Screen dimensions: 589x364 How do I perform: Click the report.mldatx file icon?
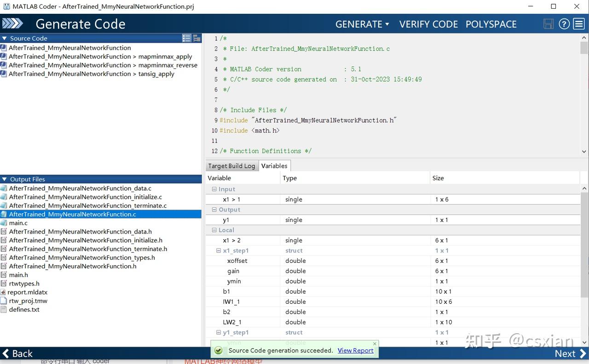(4, 292)
